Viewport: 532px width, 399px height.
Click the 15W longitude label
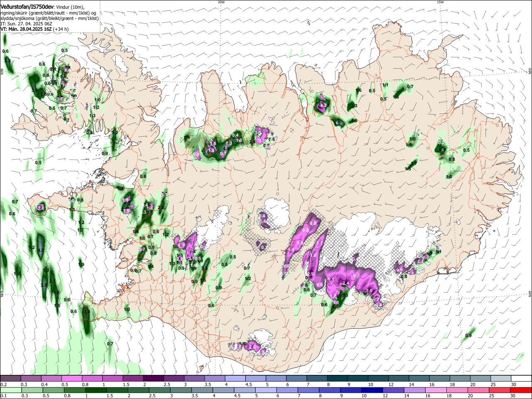440,2
